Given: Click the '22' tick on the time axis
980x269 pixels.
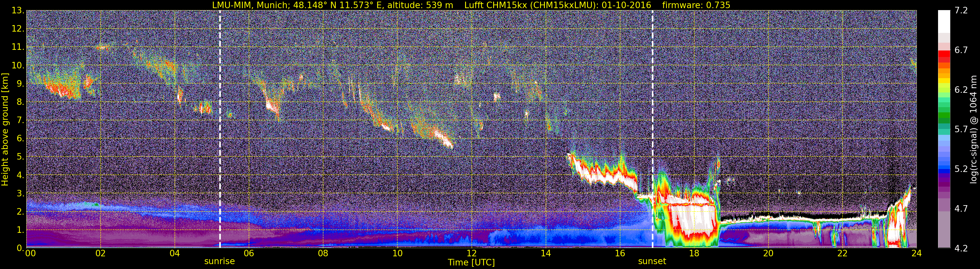Looking at the screenshot, I should pos(842,254).
